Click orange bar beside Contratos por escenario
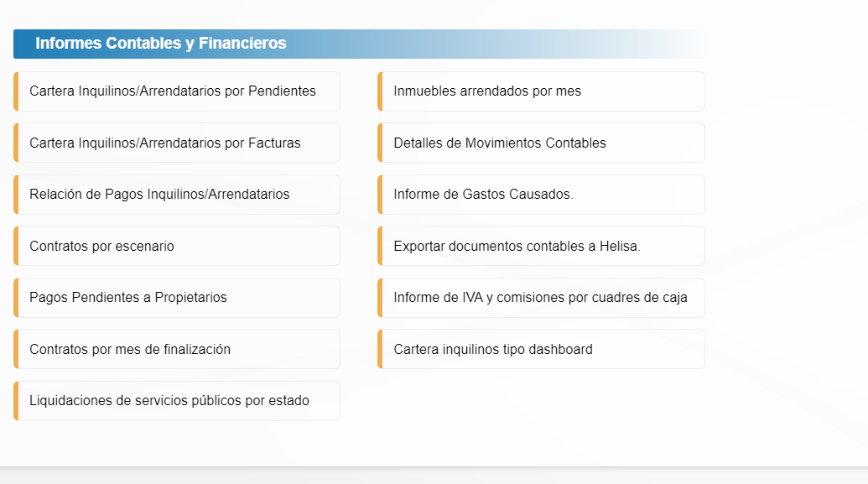This screenshot has width=868, height=484. (x=16, y=246)
